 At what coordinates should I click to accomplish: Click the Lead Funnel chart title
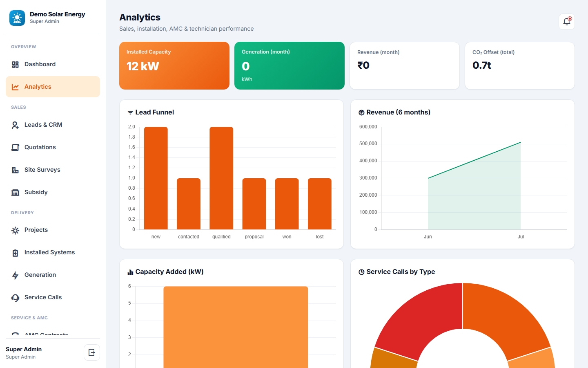pos(155,112)
